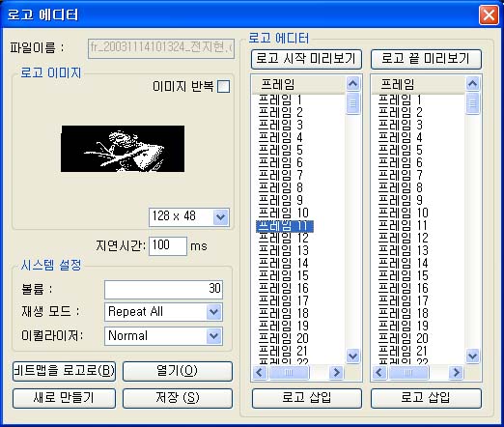Screen dimensions: 504x427
Task: Click scroll down arrow of right frame list
Action: pos(472,356)
